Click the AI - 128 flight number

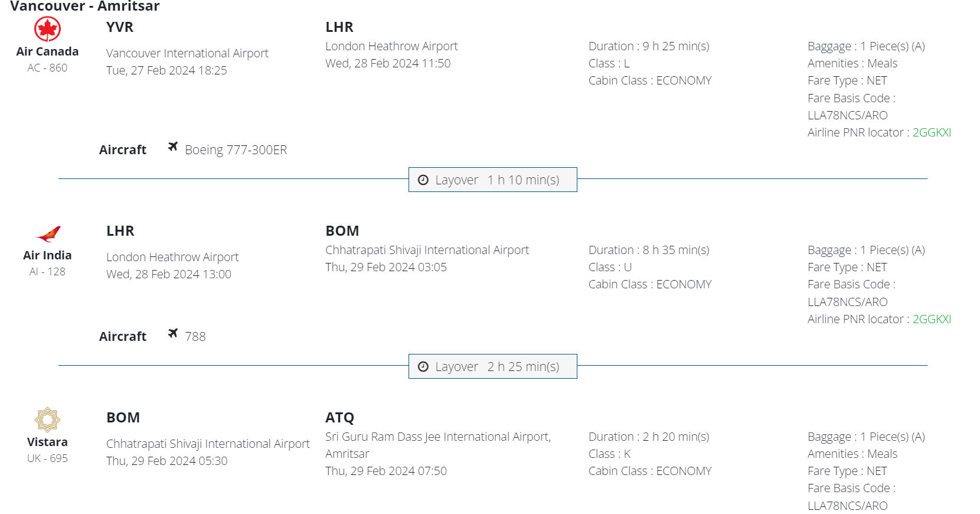pyautogui.click(x=47, y=272)
